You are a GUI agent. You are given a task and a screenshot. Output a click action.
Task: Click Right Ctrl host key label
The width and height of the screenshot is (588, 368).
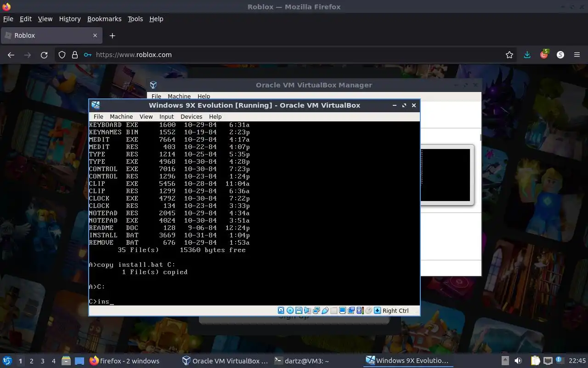tap(396, 310)
